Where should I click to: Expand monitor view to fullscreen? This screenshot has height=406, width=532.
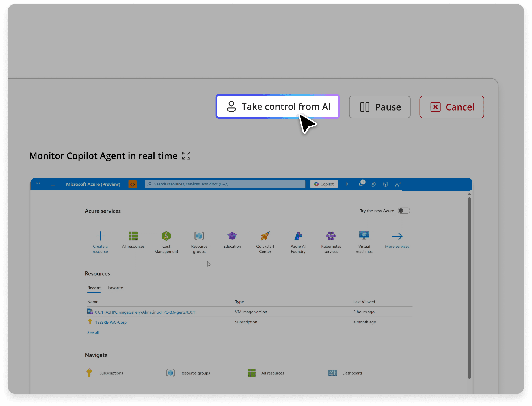point(186,156)
